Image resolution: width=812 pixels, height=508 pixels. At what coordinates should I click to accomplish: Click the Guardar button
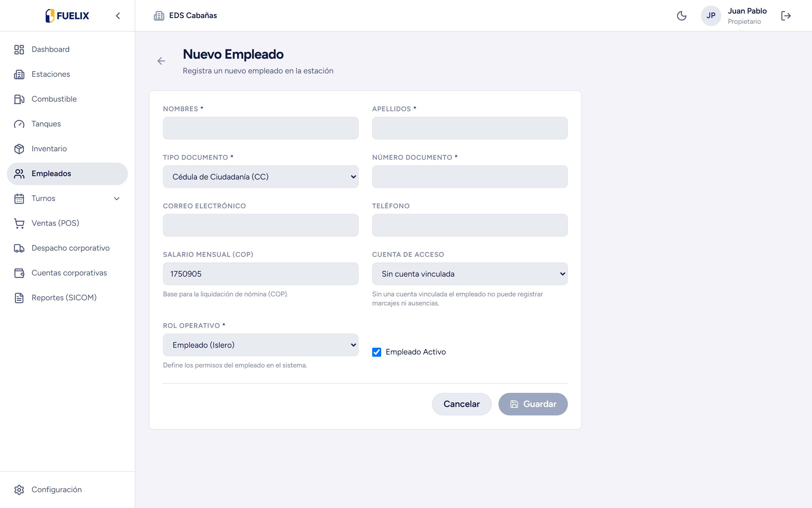tap(533, 404)
